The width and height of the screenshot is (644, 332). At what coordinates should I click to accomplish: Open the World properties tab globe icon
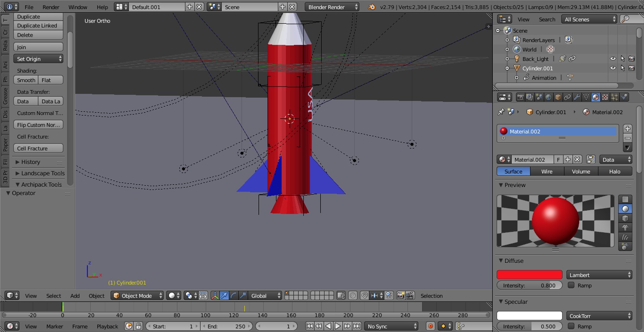point(548,97)
